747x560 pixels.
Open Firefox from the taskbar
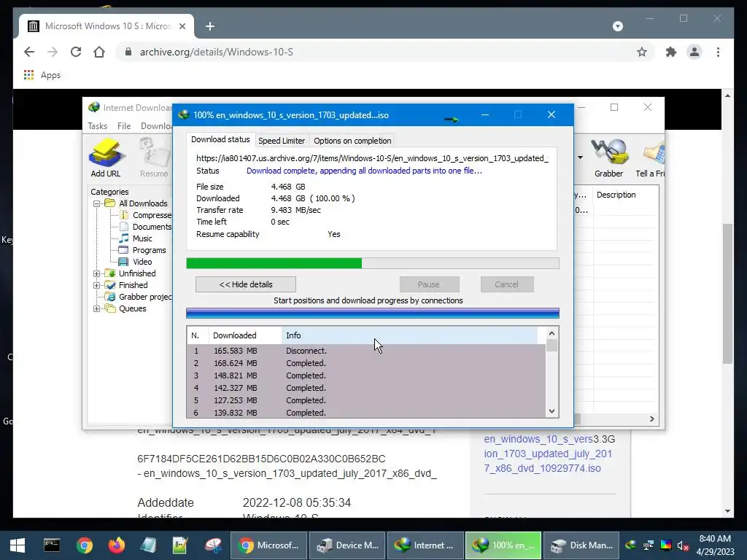116,545
